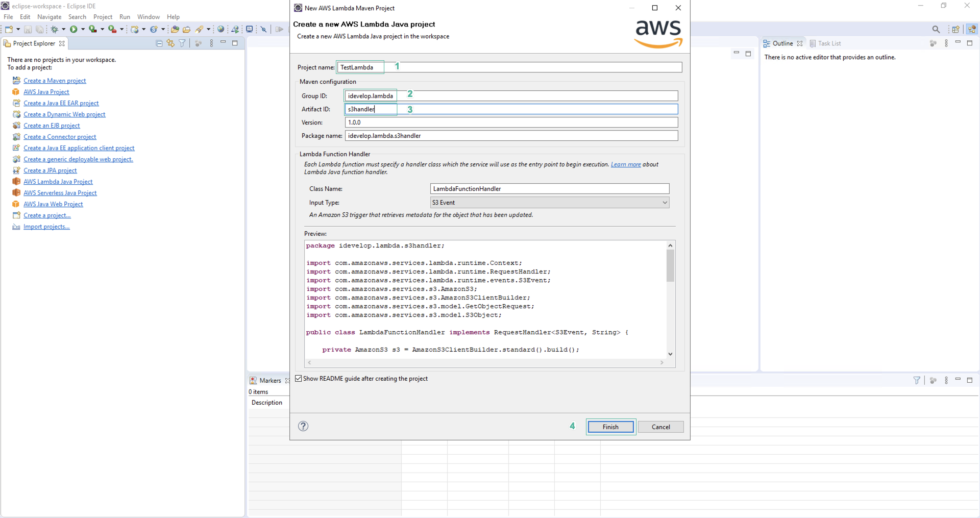Open Outline view menu dots
This screenshot has width=980, height=518.
coord(946,43)
